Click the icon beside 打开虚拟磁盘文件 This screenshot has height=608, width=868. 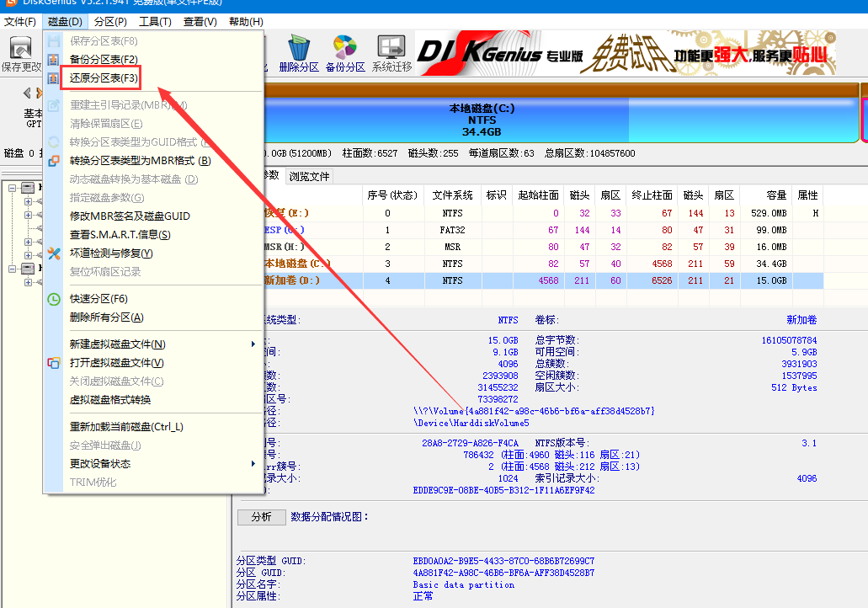coord(53,363)
